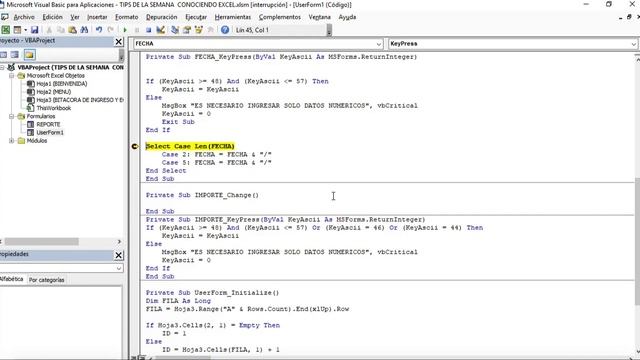Open the Ejecutar menu
Image resolution: width=640 pixels, height=360 pixels.
[x=196, y=17]
